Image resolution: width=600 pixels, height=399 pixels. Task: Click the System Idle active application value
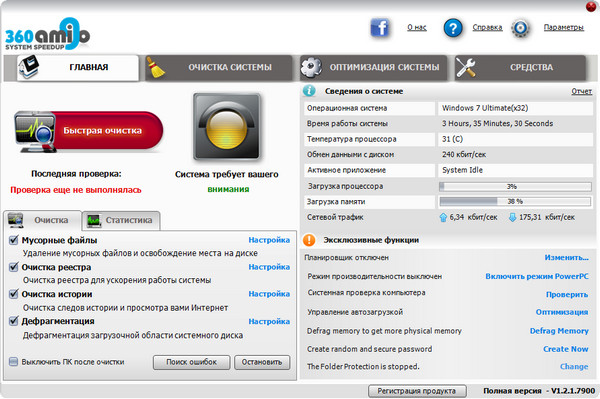[x=462, y=170]
